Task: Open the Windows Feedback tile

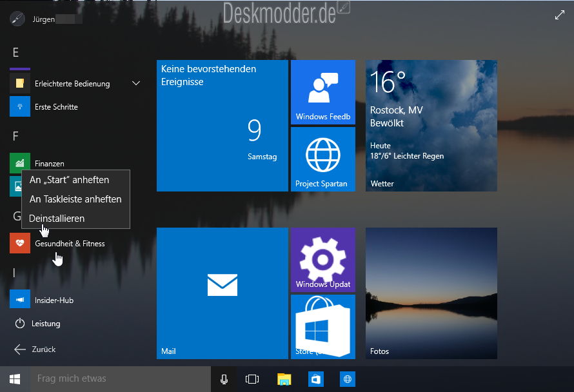Action: [322, 92]
